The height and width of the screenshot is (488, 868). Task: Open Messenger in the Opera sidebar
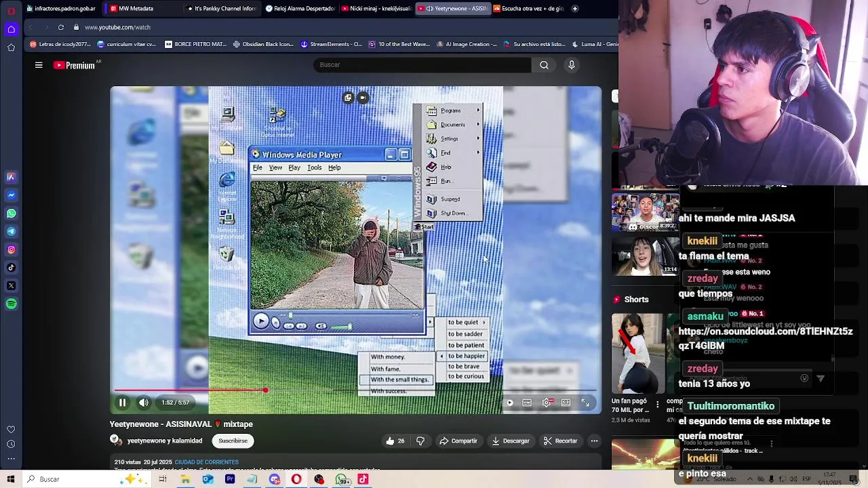point(11,195)
